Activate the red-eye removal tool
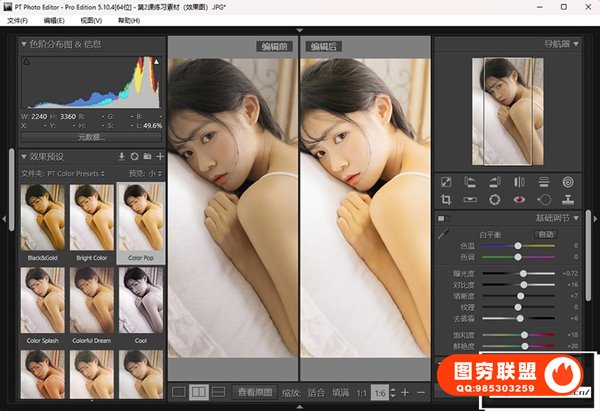 (x=519, y=199)
